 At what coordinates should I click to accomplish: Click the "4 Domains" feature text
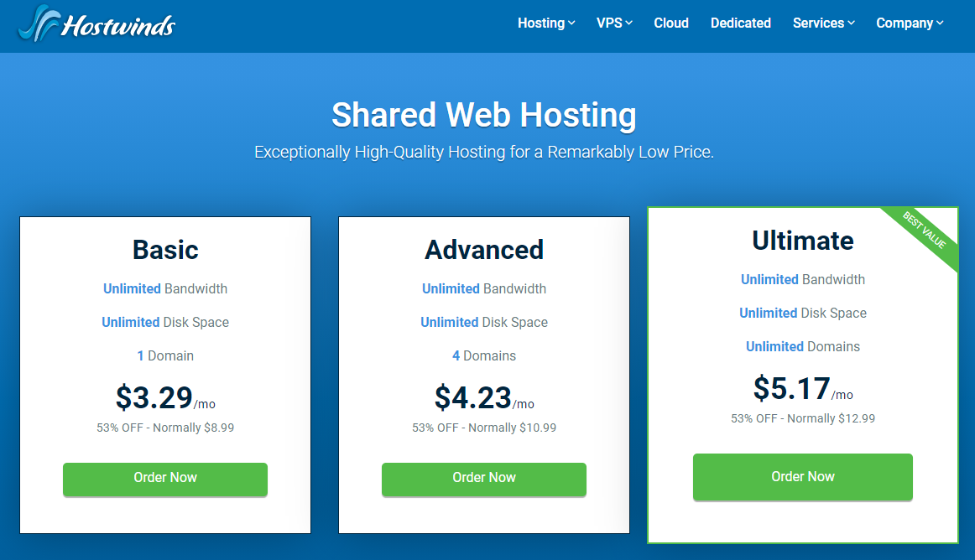[x=484, y=355]
